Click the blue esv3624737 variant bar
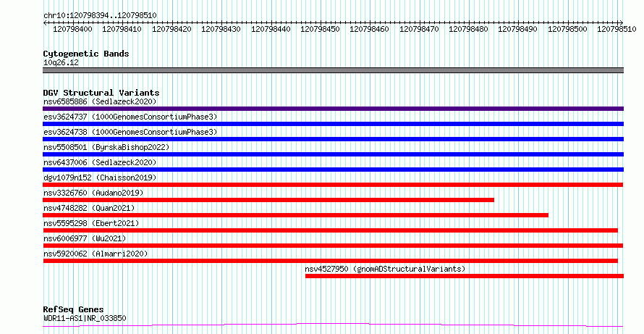 pyautogui.click(x=333, y=124)
